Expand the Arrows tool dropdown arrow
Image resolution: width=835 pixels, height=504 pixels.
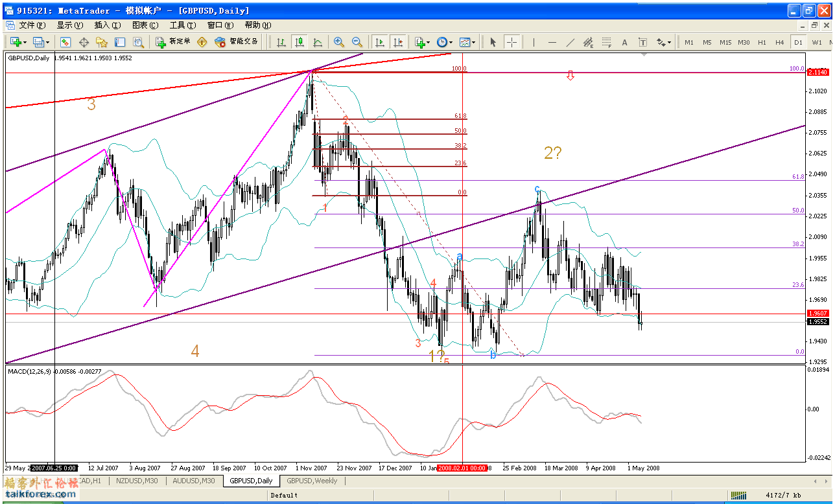click(670, 43)
